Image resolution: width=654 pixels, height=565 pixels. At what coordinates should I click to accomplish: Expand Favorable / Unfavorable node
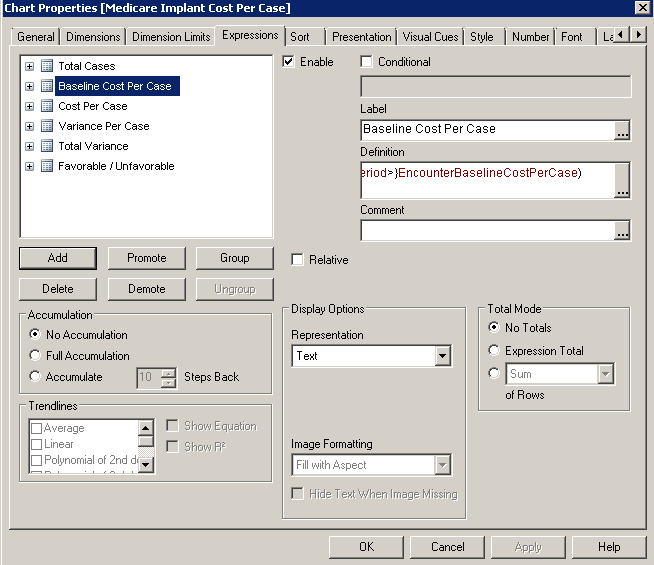(29, 166)
